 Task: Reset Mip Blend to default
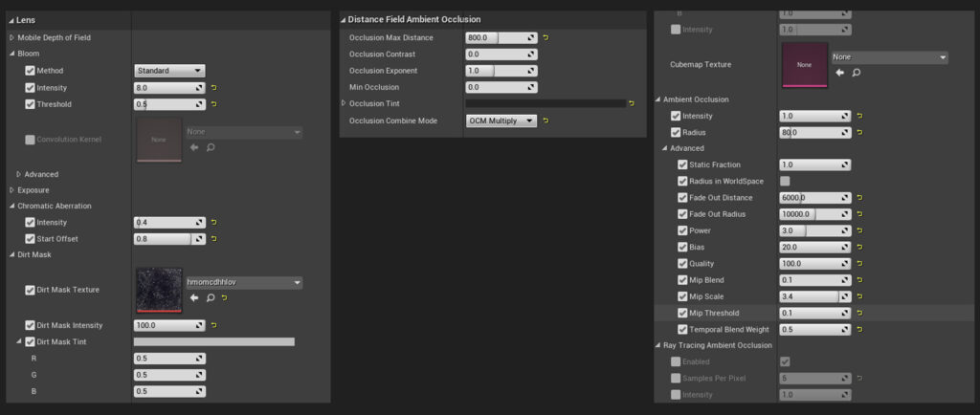860,280
